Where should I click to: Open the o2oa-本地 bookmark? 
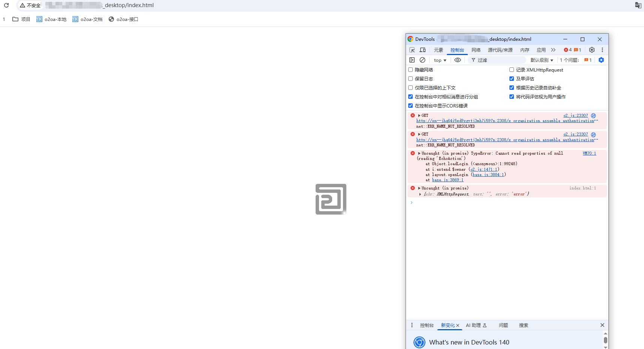click(51, 19)
